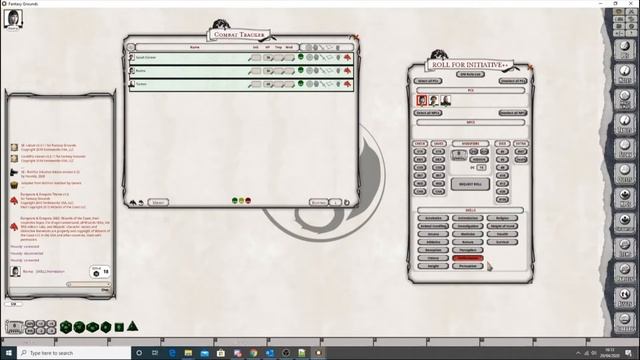Toggle the second PC portrait
Screen dimensions: 640x360
coord(433,100)
